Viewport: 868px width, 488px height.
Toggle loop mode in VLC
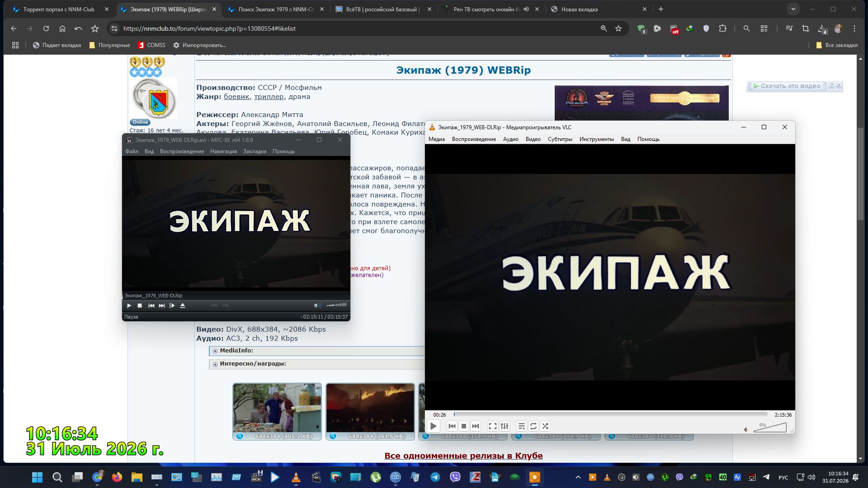533,426
